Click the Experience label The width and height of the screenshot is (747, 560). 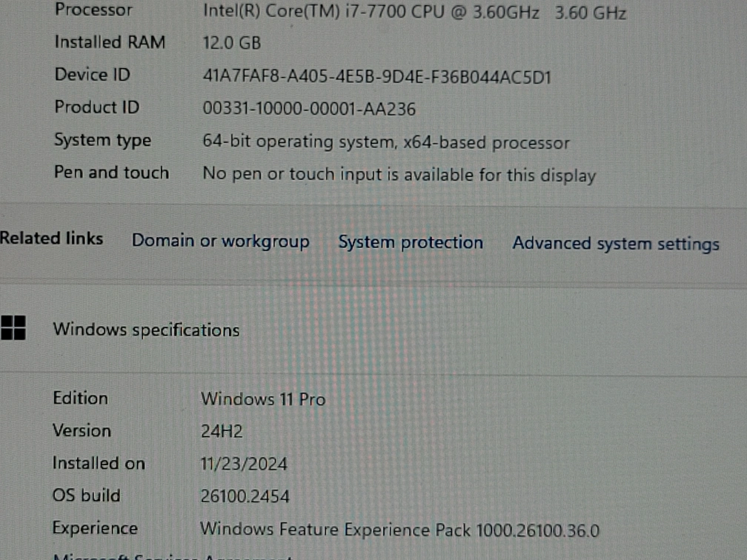pyautogui.click(x=95, y=528)
